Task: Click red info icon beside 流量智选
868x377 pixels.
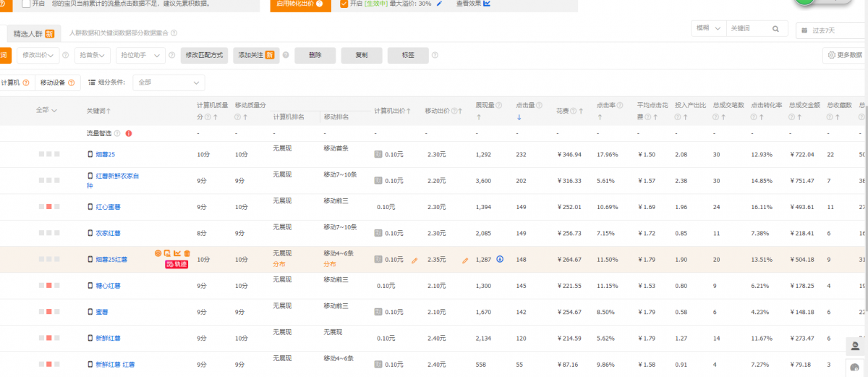Action: (128, 133)
